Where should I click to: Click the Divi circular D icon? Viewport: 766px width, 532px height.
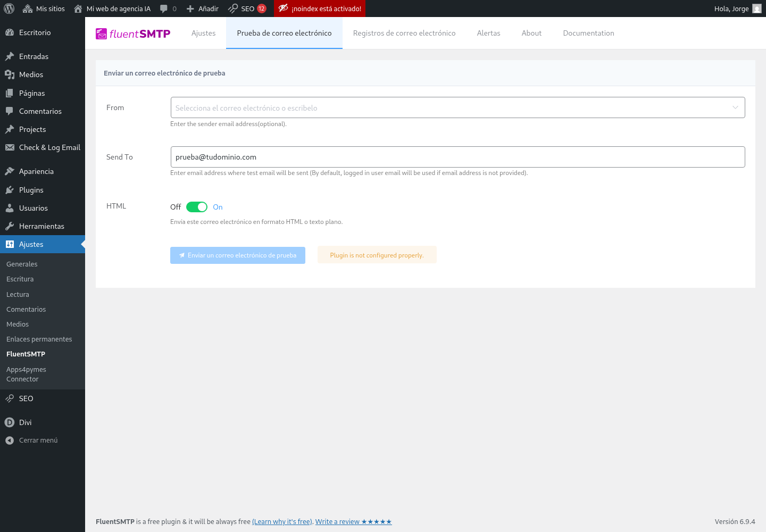pyautogui.click(x=10, y=422)
